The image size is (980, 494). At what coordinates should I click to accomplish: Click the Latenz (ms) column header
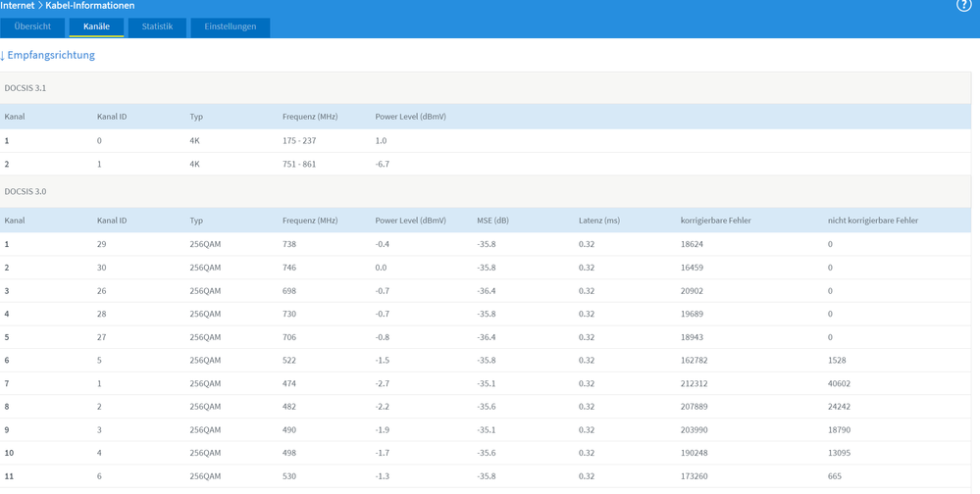tap(598, 221)
